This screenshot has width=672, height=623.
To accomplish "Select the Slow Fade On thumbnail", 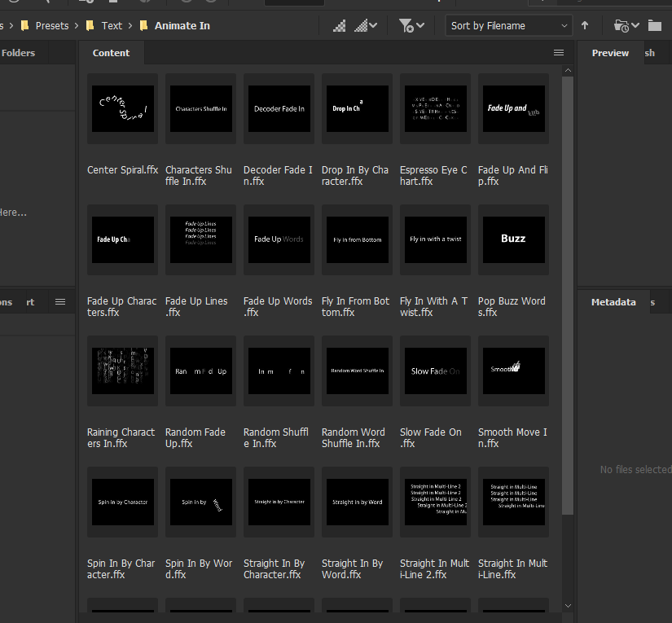I will (x=436, y=371).
